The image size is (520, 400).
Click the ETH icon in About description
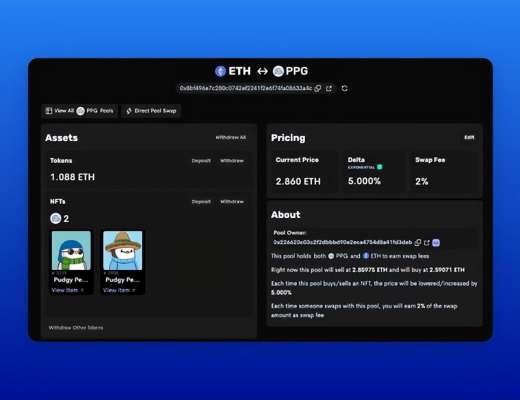tap(366, 256)
